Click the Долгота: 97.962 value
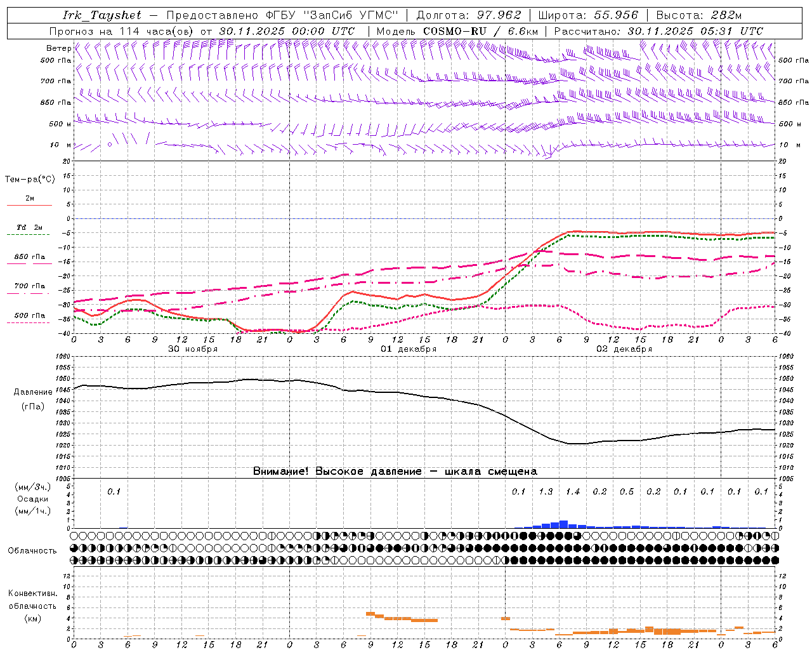The height and width of the screenshot is (650, 812). 468,15
